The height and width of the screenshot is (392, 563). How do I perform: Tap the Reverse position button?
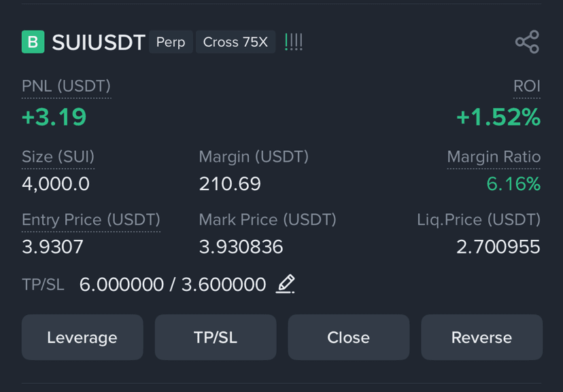(x=482, y=337)
